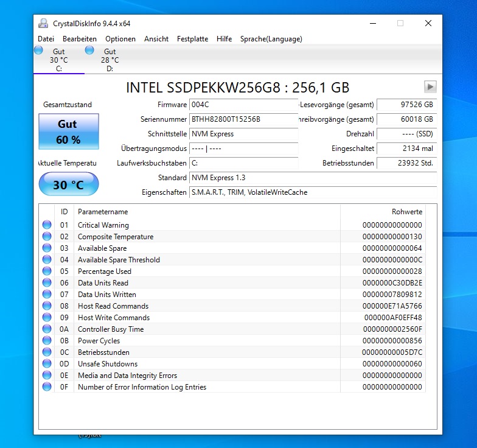Open the Datei menu
Viewport: 477px width, 448px height.
pos(46,39)
